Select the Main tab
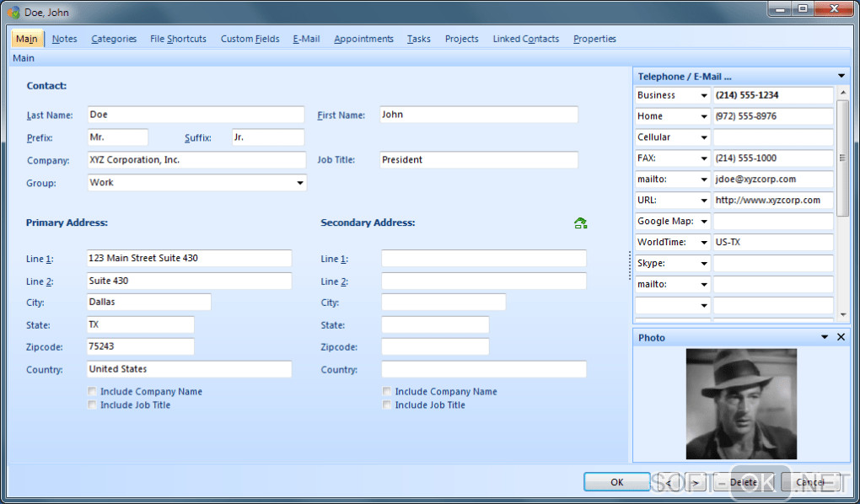 point(27,39)
